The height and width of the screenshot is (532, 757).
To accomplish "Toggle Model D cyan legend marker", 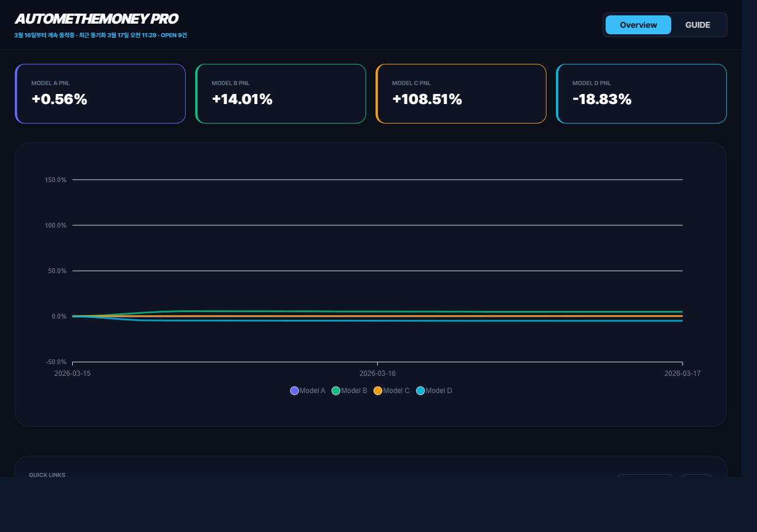I will coord(420,391).
